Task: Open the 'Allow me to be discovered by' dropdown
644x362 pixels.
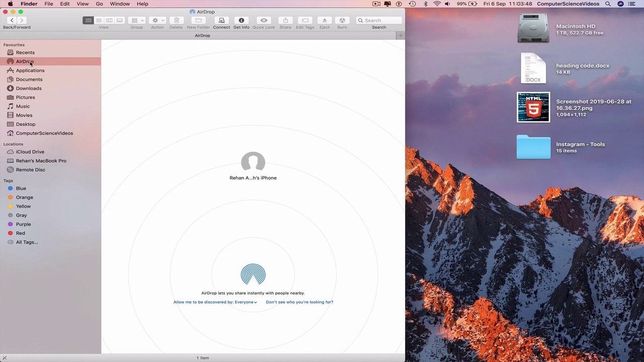Action: point(215,302)
